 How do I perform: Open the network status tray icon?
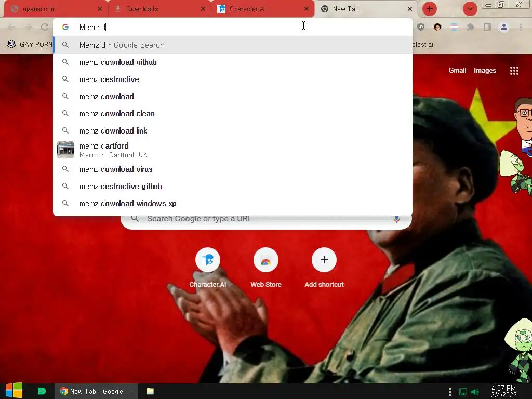(x=463, y=392)
